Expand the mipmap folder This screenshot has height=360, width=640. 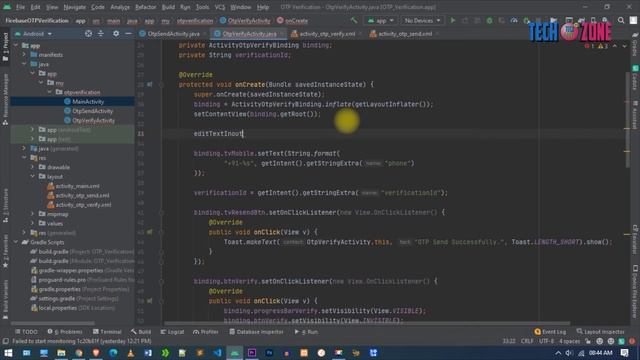[x=33, y=214]
